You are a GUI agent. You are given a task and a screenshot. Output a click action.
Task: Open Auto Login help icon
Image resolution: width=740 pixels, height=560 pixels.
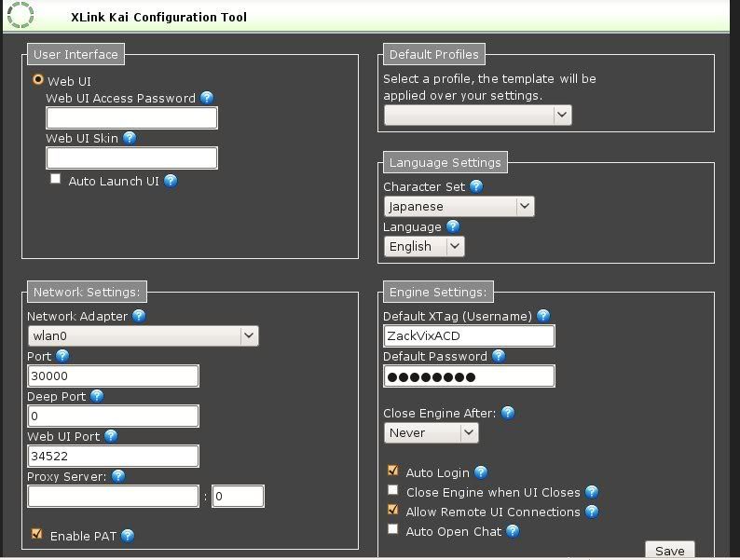coord(480,472)
